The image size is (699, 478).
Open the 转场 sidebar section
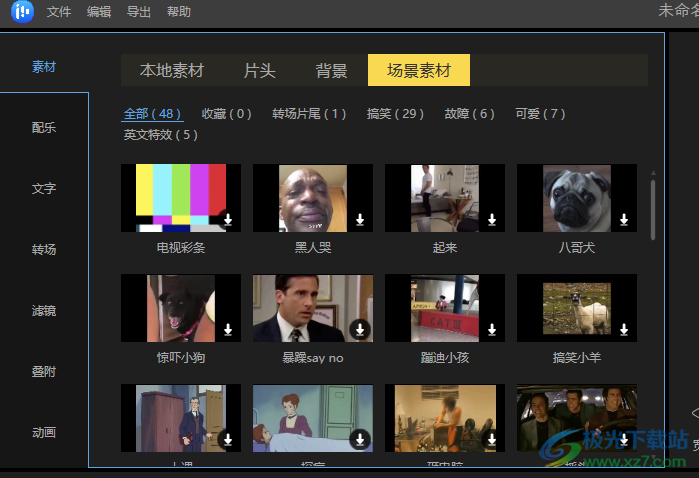(44, 249)
